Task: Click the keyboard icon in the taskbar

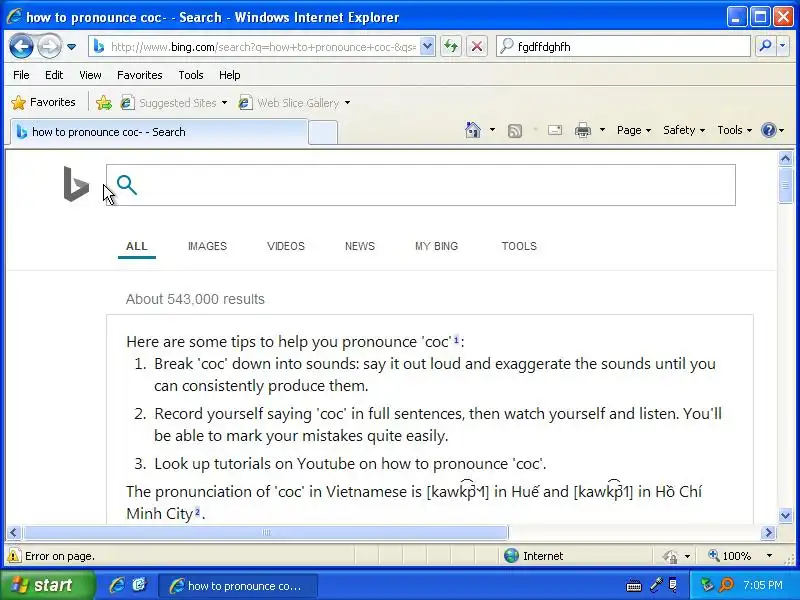Action: pos(634,586)
